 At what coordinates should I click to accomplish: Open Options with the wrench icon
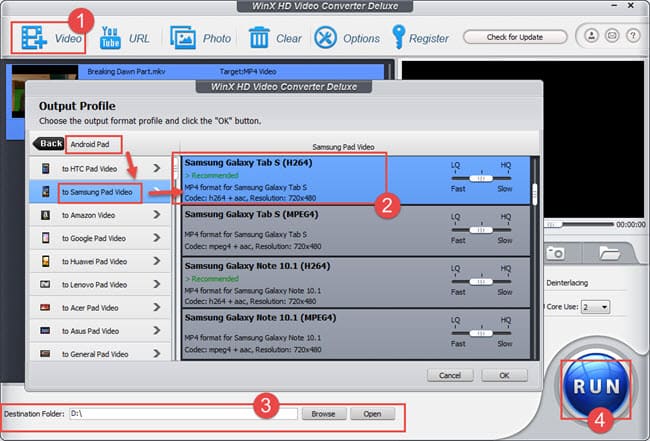pos(325,38)
